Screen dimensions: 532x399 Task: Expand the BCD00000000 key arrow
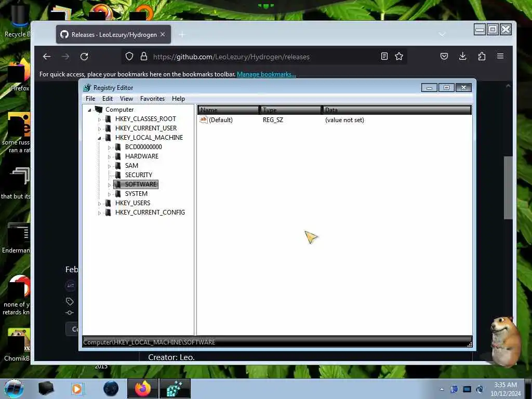tap(109, 148)
